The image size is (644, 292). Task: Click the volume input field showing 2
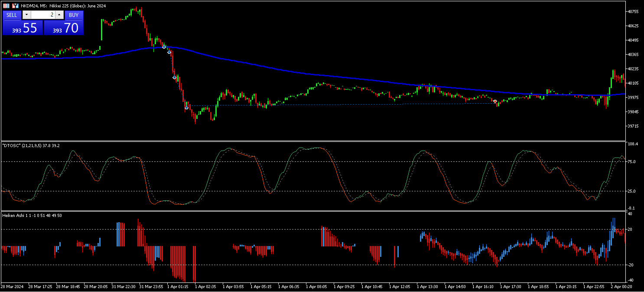(43, 15)
